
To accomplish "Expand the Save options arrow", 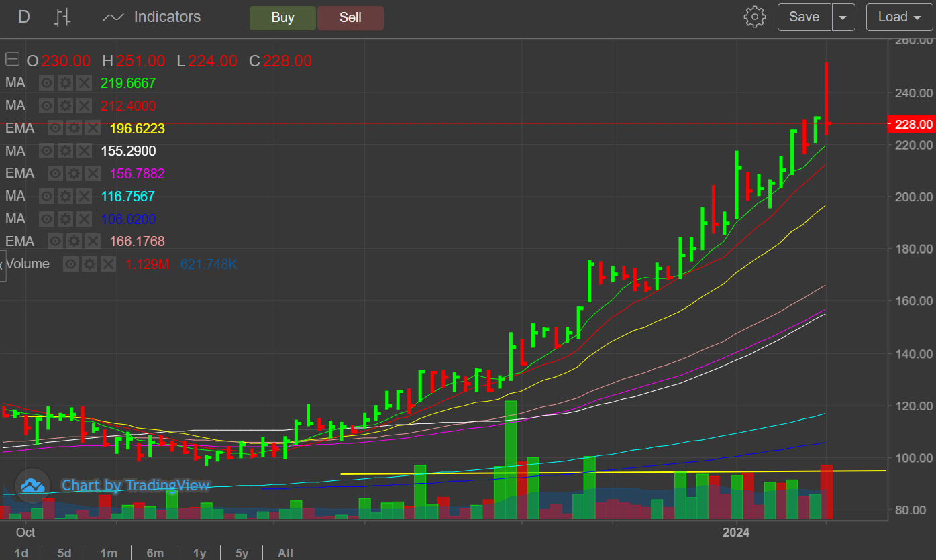I will pos(843,17).
